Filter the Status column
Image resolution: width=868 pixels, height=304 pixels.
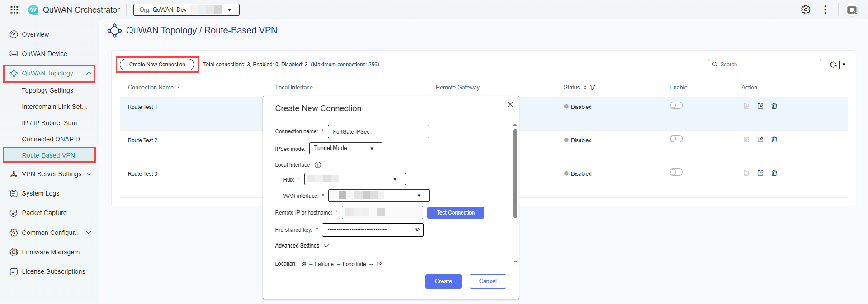[592, 88]
